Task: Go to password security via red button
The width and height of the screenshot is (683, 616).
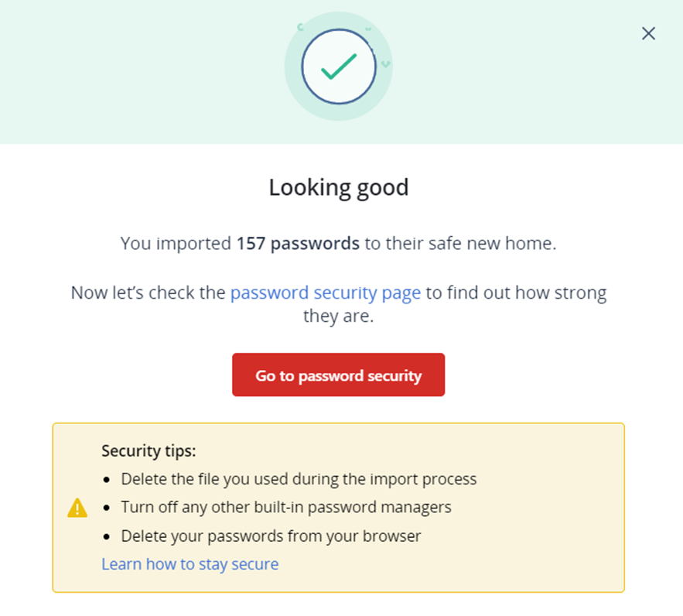Action: point(339,375)
